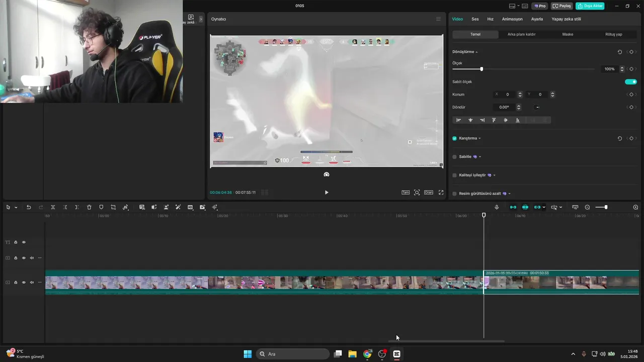
Task: Uncheck the Karıştırma checkbox
Action: [x=454, y=138]
